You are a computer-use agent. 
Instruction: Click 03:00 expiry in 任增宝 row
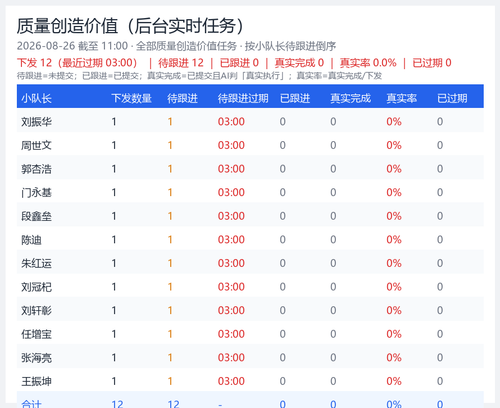pos(231,334)
